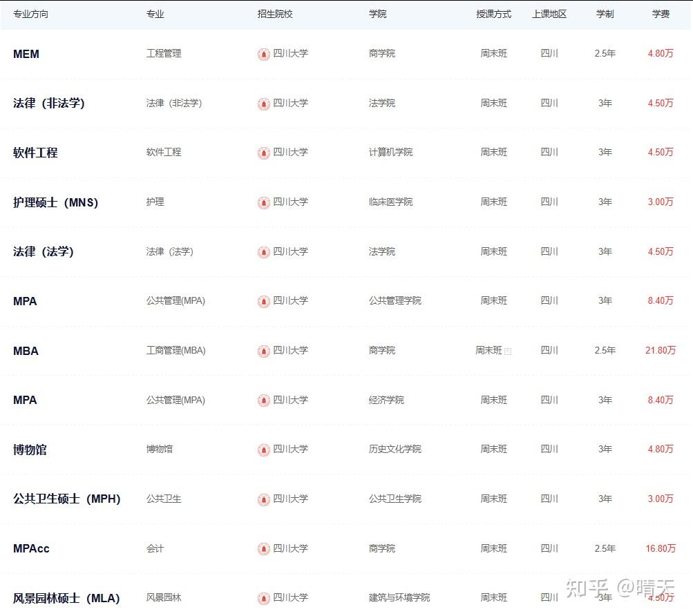This screenshot has width=693, height=616.
Task: Click 4.80万 tuition in MEM row
Action: [661, 53]
